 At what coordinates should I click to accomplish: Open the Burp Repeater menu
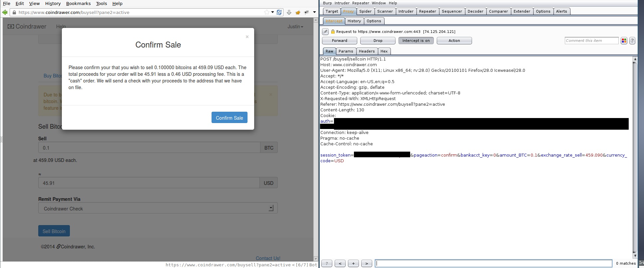pos(361,3)
